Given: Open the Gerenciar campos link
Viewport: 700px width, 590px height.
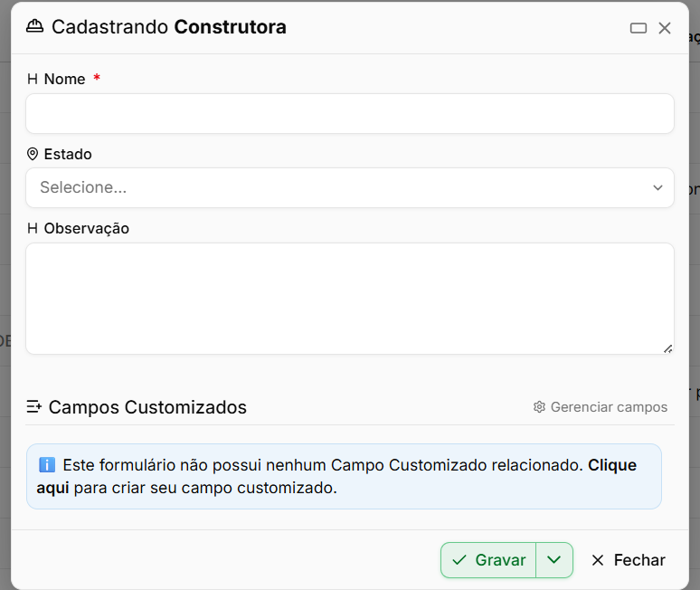Looking at the screenshot, I should tap(601, 407).
